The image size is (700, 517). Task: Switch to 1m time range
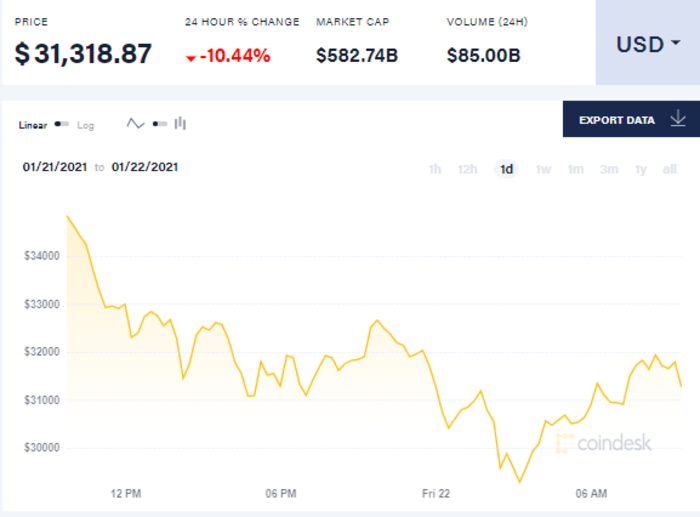point(575,169)
